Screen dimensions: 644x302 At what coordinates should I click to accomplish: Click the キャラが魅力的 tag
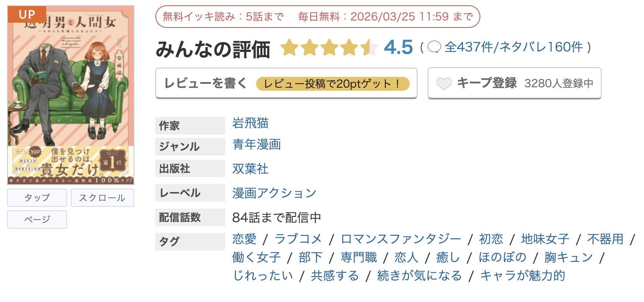[523, 276]
